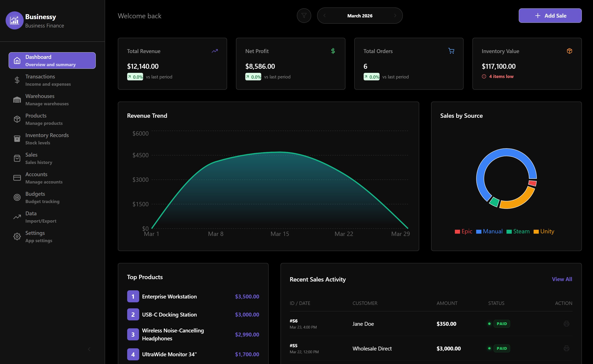Click the printer icon for sale #S5
593x364 pixels.
(x=566, y=348)
